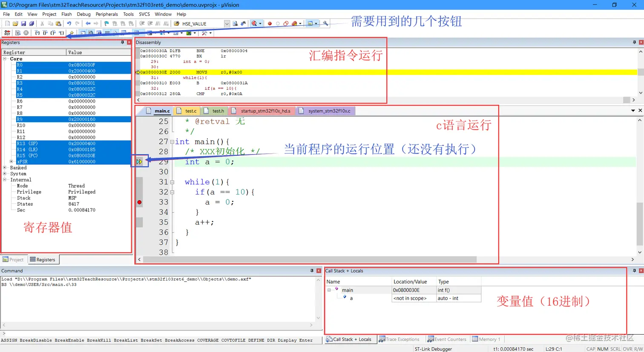Click the source editor vertical scrollbar thumb
The image size is (644, 352).
(x=640, y=224)
